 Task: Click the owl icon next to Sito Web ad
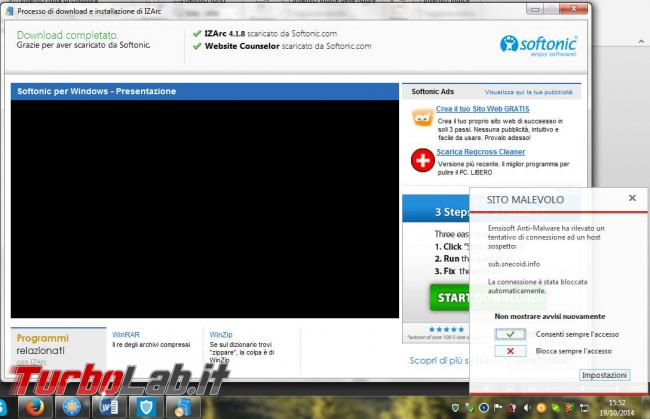pyautogui.click(x=422, y=118)
